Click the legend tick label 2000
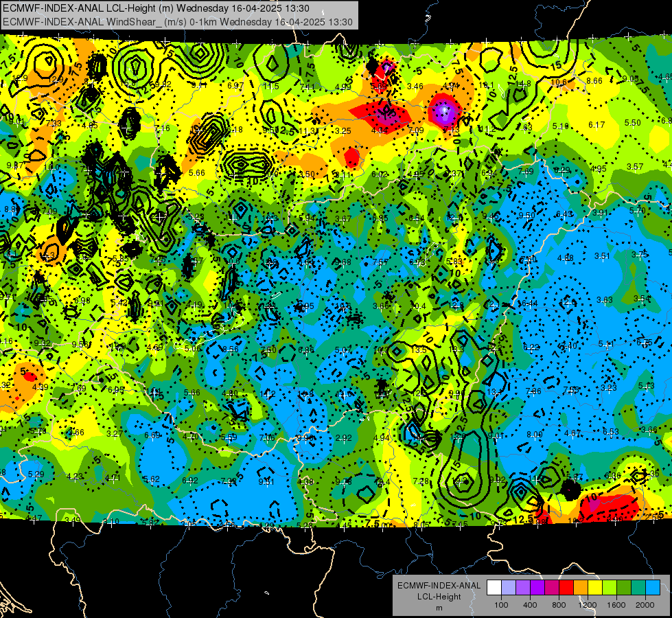The height and width of the screenshot is (618, 672). (645, 605)
